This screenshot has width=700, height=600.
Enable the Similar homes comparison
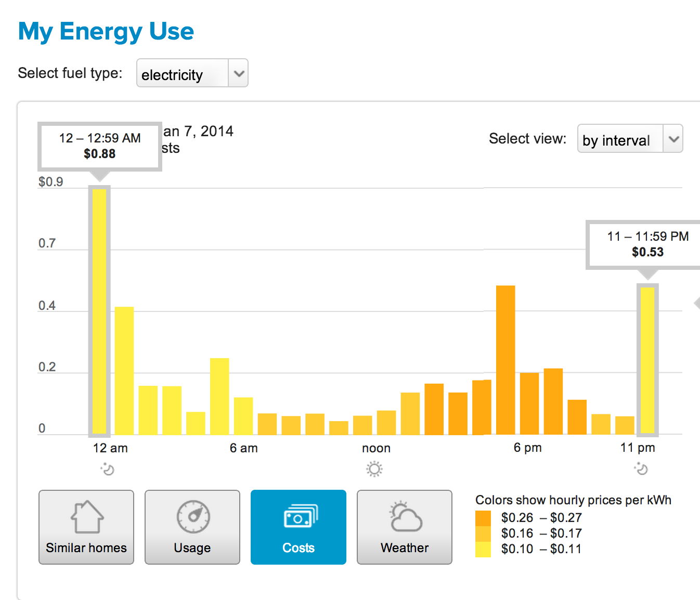(86, 527)
